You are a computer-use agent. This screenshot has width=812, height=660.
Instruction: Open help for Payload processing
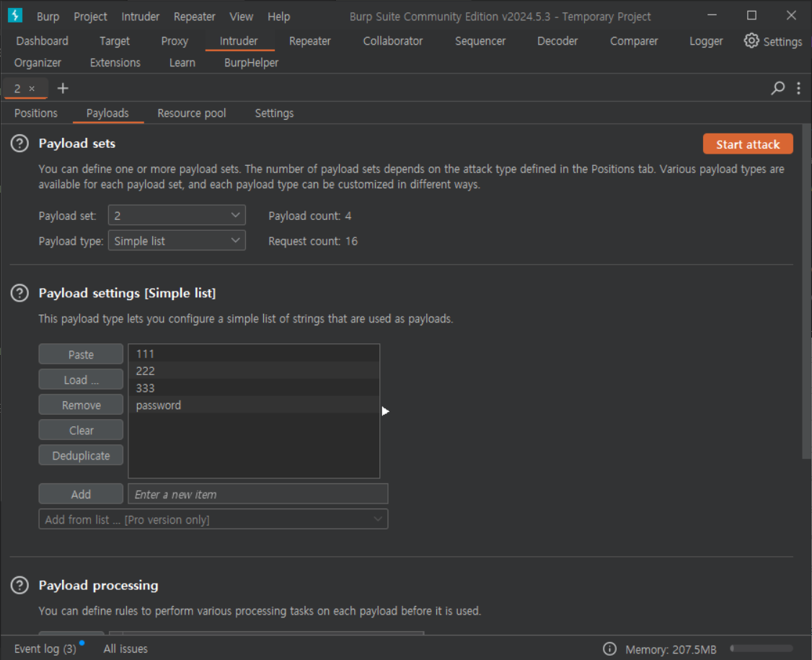click(19, 586)
